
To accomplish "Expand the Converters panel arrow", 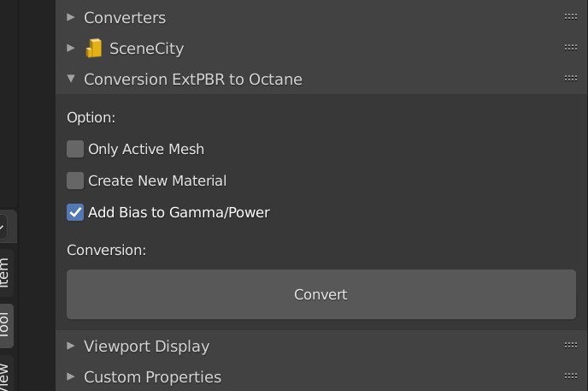I will (71, 17).
